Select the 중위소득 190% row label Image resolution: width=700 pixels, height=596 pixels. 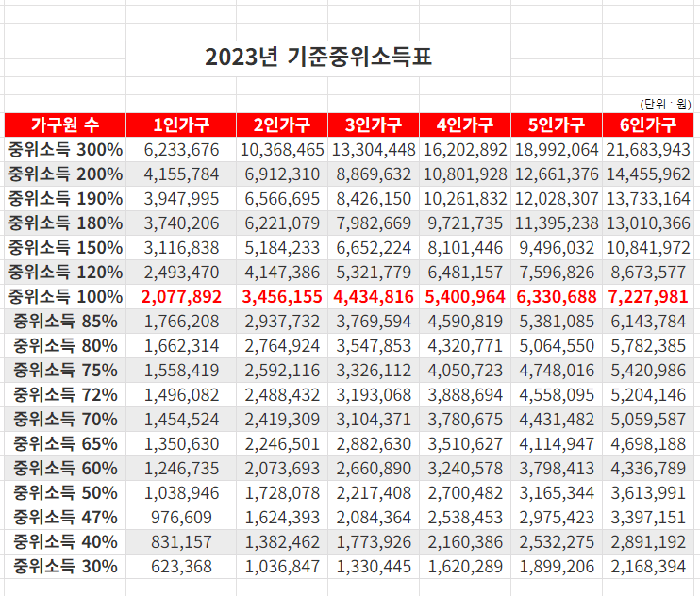[65, 199]
